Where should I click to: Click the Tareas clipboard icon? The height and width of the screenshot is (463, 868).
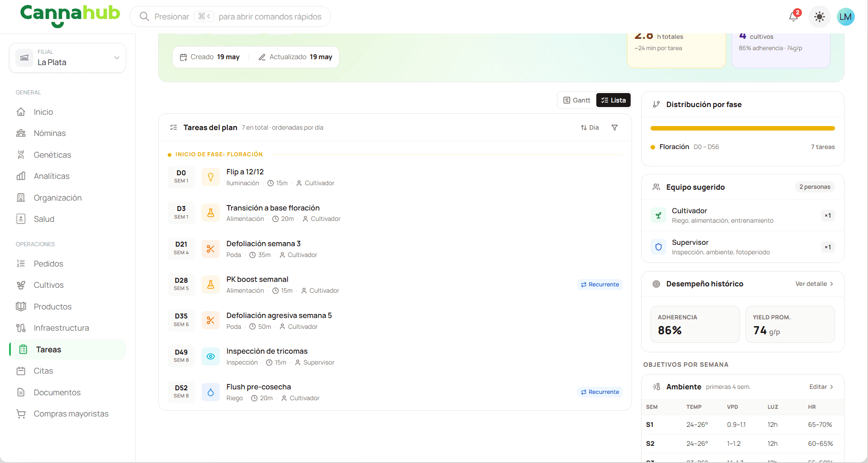click(23, 350)
